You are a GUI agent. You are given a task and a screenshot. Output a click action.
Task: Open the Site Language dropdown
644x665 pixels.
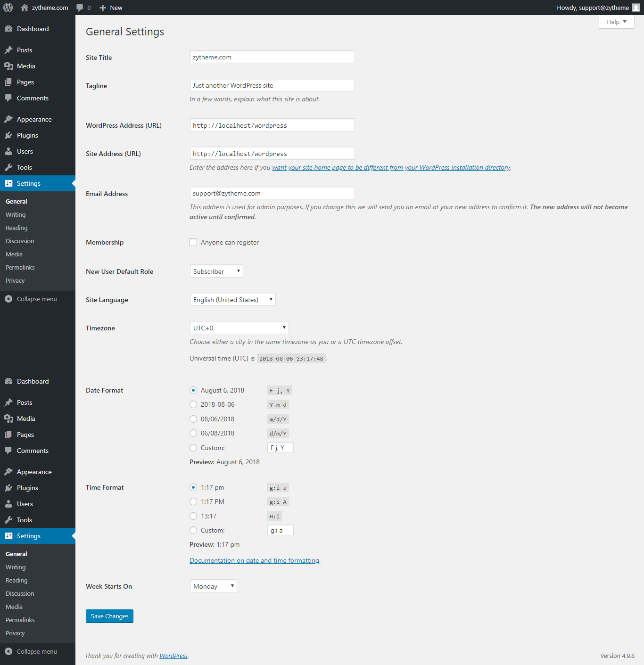(x=233, y=300)
